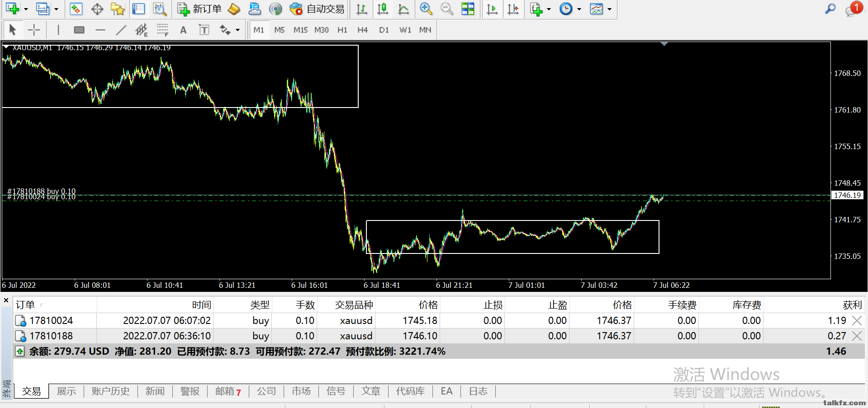Switch chart to line chart
The image size is (868, 408).
click(x=403, y=9)
